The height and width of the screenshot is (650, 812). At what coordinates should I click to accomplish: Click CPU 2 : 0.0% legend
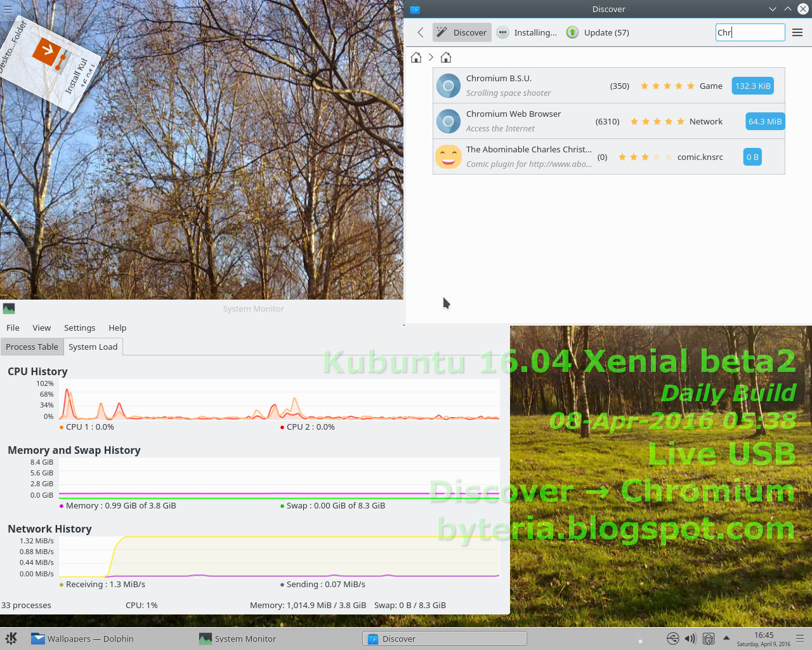pos(308,427)
